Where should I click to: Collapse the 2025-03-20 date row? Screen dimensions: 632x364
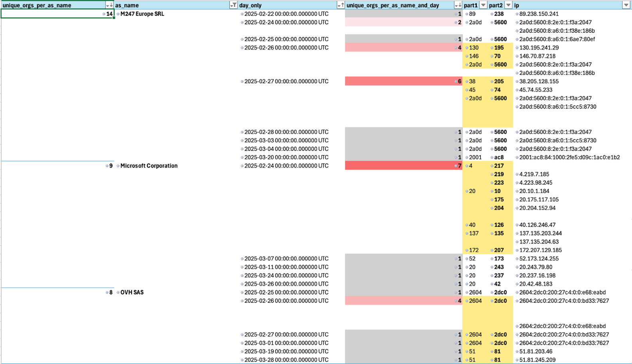(242, 157)
